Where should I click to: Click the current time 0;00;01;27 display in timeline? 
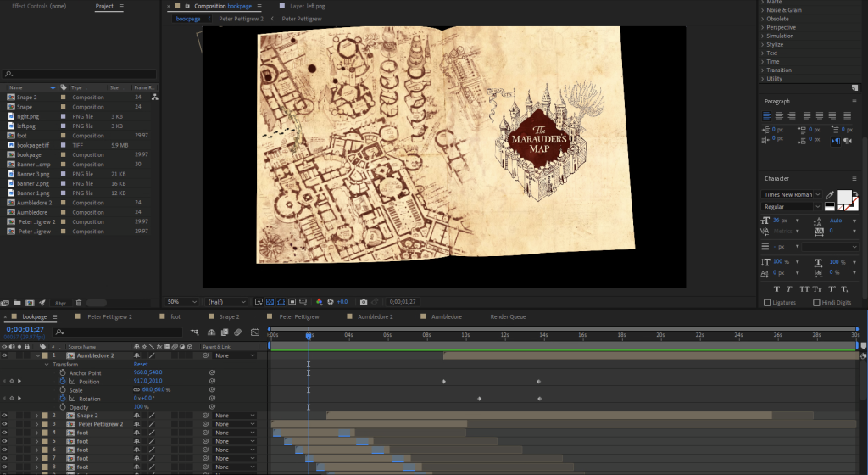pos(25,329)
